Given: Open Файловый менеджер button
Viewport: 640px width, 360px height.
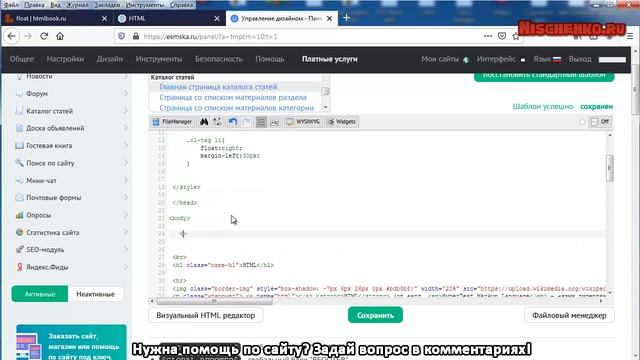Looking at the screenshot, I should (569, 315).
